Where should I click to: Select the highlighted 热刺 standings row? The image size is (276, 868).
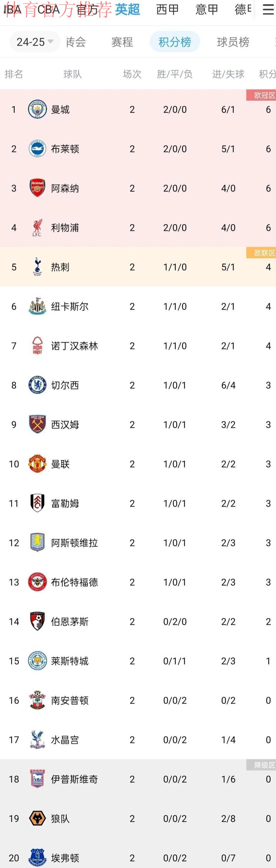138,267
